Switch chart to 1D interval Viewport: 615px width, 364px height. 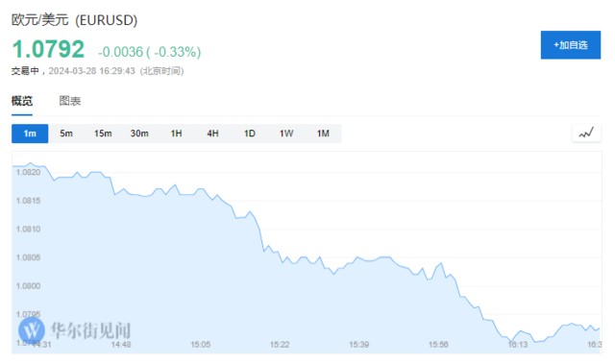coord(250,133)
